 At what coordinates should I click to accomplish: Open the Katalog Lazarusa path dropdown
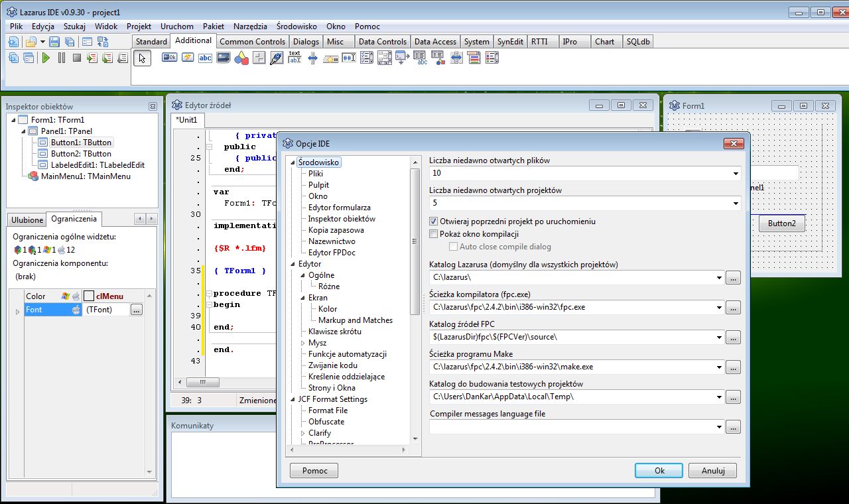(718, 278)
